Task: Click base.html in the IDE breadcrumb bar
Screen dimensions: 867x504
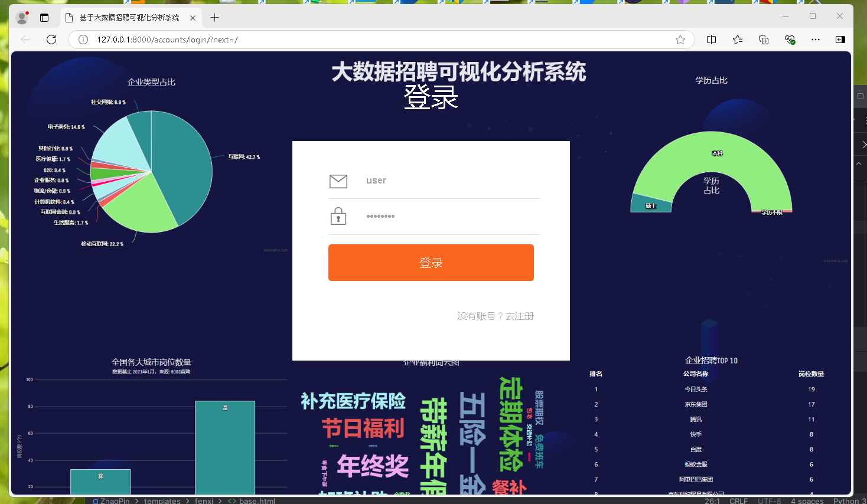Action: [257, 500]
